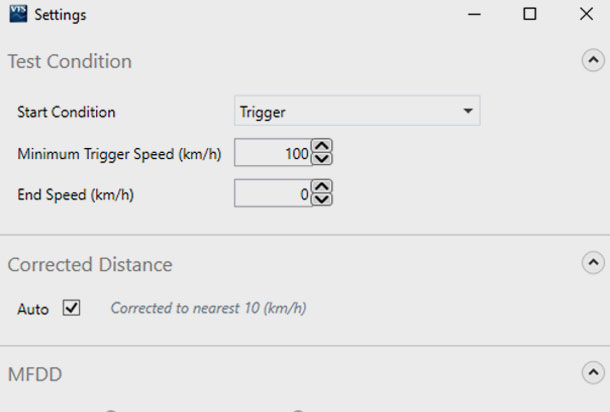Viewport: 610px width, 412px height.
Task: Click the VTS app icon in title bar
Action: (17, 14)
